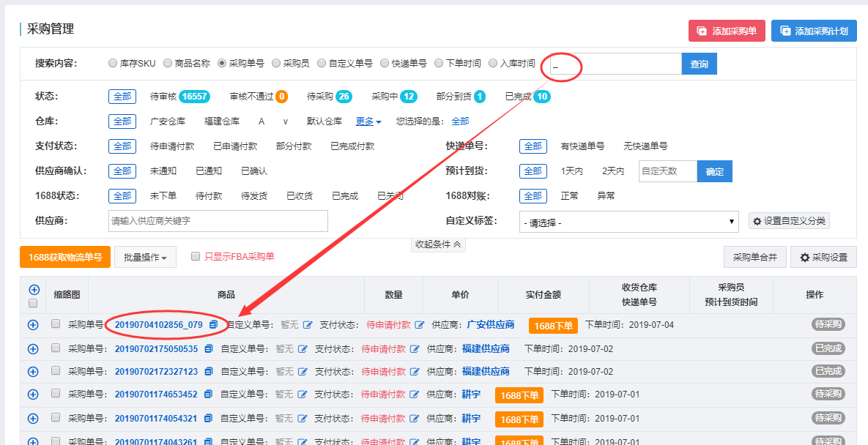868x445 pixels.
Task: Tick checkbox for order 20190702175050535
Action: (x=56, y=348)
